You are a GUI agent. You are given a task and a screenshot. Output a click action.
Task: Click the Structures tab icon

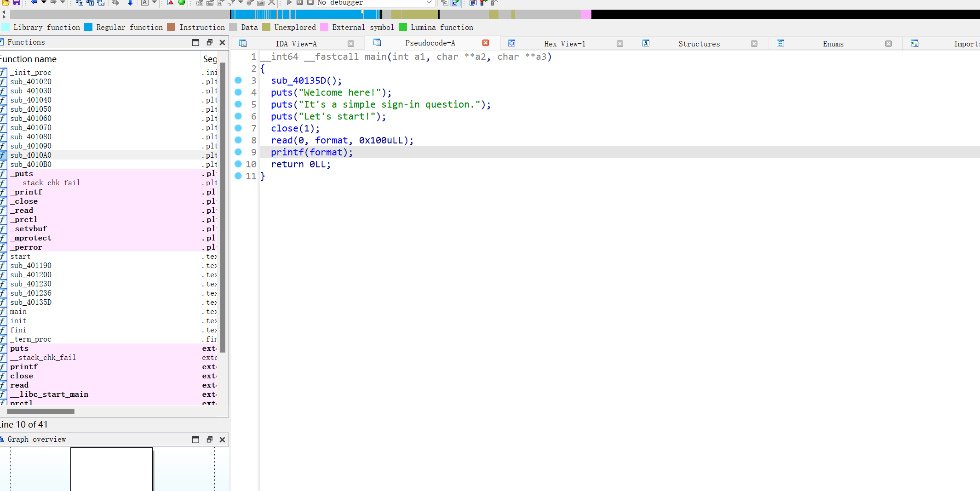646,43
